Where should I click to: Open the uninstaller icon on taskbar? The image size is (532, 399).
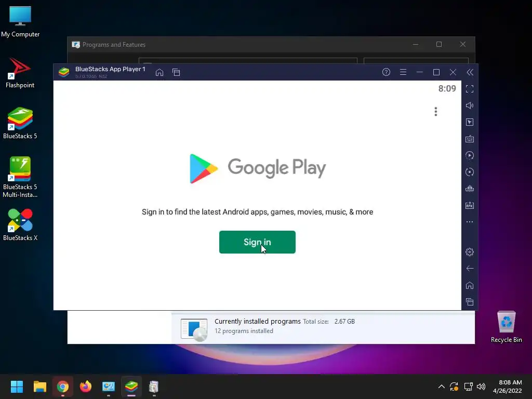click(x=154, y=387)
